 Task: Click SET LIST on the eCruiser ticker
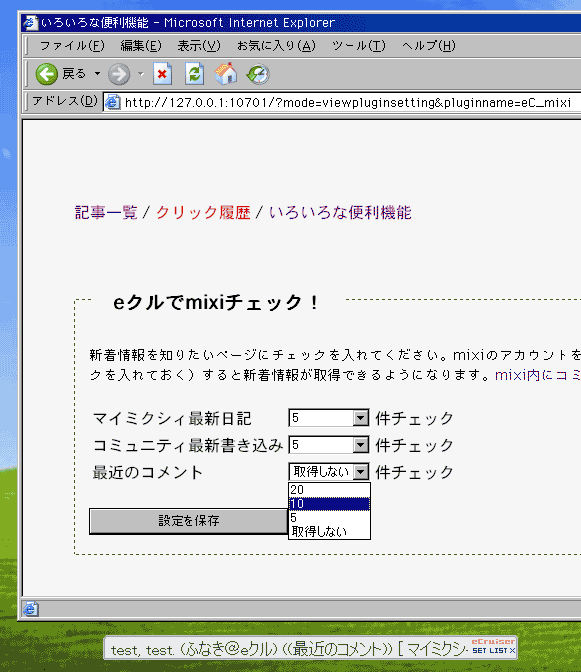click(x=490, y=651)
